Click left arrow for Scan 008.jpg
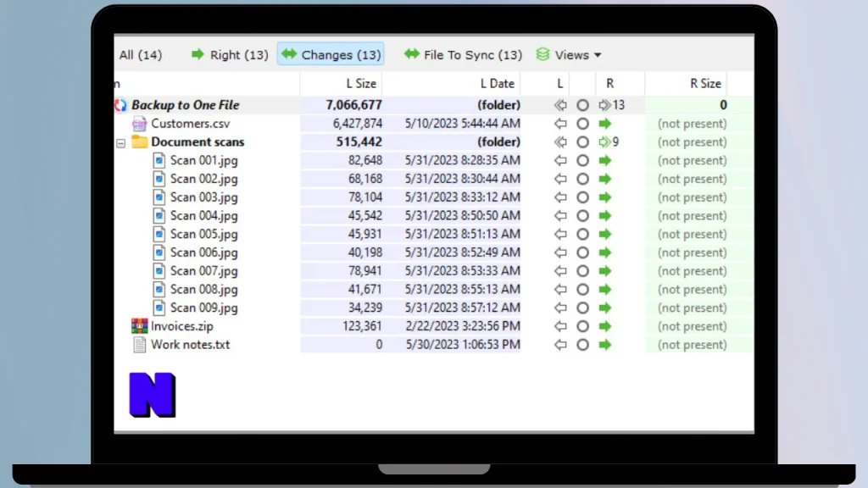 click(560, 290)
